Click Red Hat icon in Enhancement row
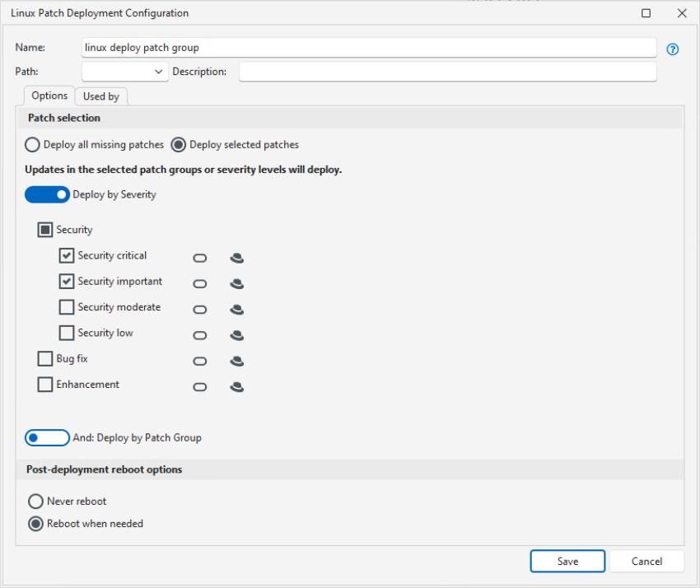Viewport: 700px width, 588px height. [236, 386]
